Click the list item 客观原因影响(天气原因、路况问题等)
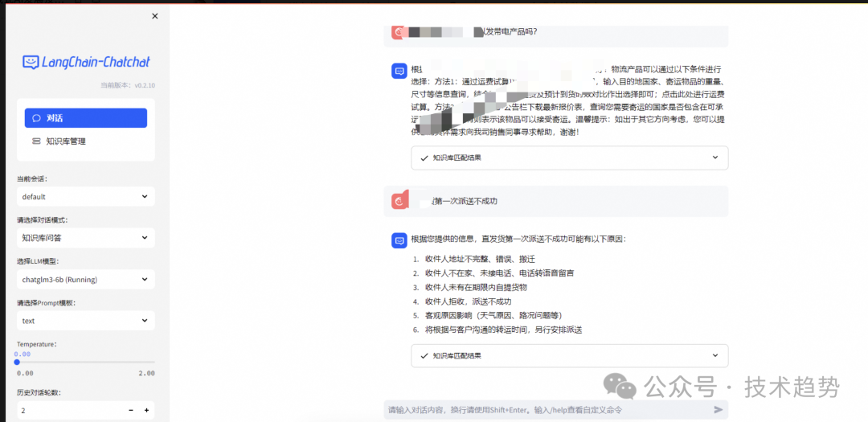This screenshot has width=868, height=422. 493,316
